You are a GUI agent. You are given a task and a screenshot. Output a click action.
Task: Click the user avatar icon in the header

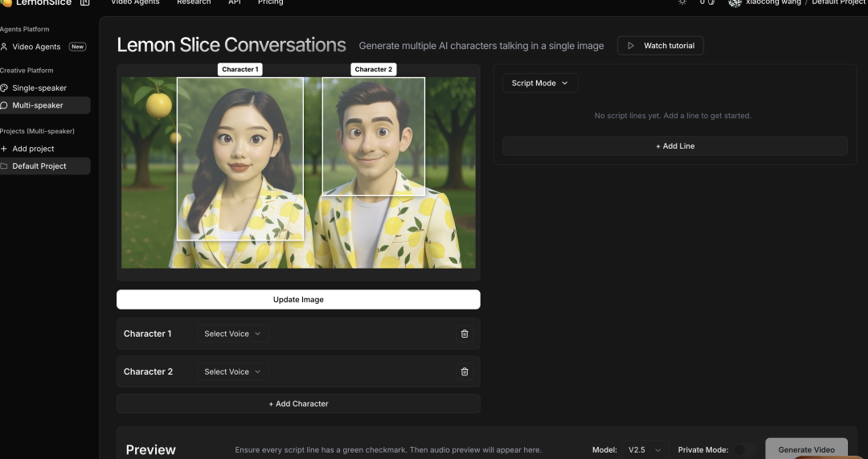[735, 3]
